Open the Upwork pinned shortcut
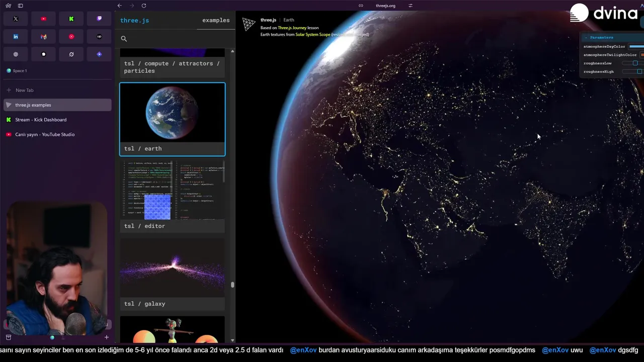 click(x=99, y=37)
